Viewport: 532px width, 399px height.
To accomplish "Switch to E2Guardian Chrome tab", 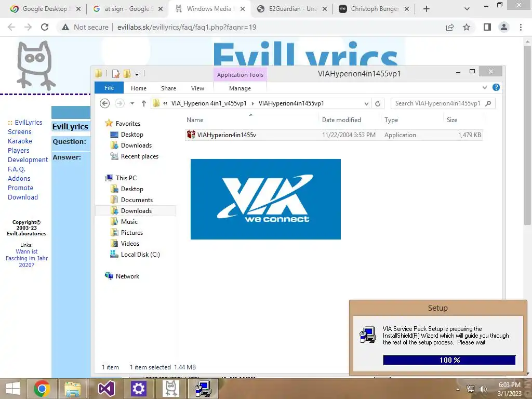I will pos(292,9).
